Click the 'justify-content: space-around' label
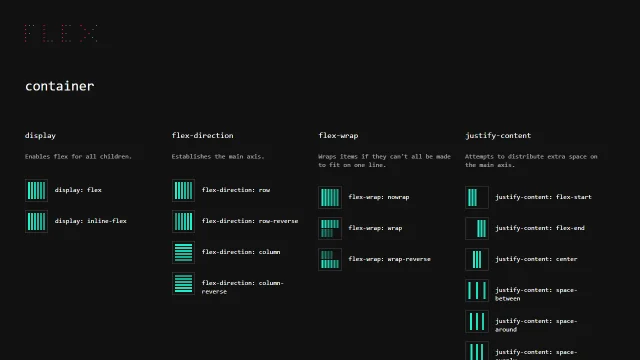Screen dimensions: 640x360 tap(536, 325)
